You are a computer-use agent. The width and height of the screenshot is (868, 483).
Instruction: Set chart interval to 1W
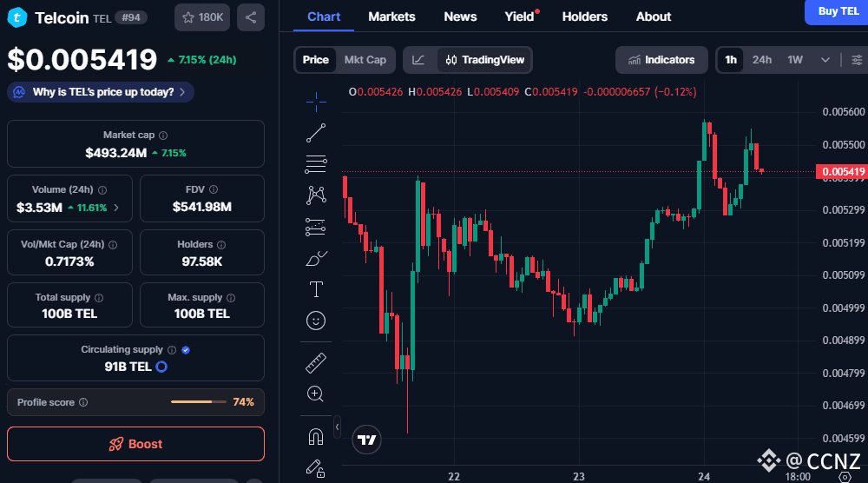[x=795, y=60]
